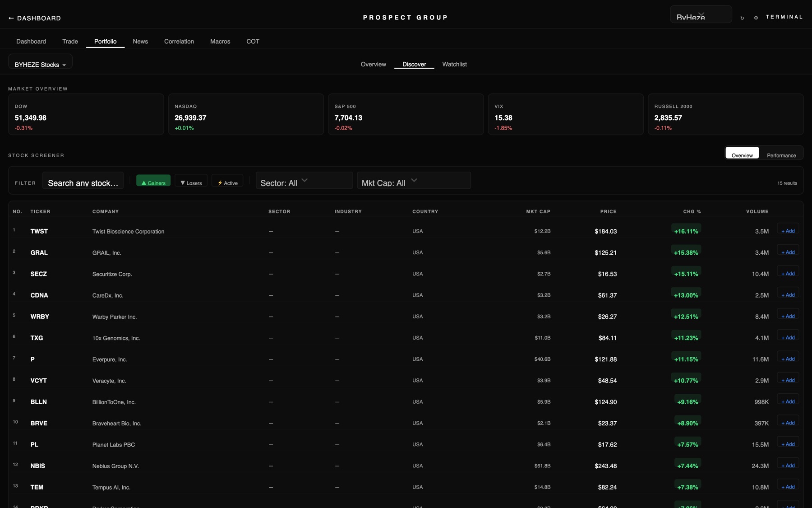Click the +11.23% change for TXG

pyautogui.click(x=686, y=337)
